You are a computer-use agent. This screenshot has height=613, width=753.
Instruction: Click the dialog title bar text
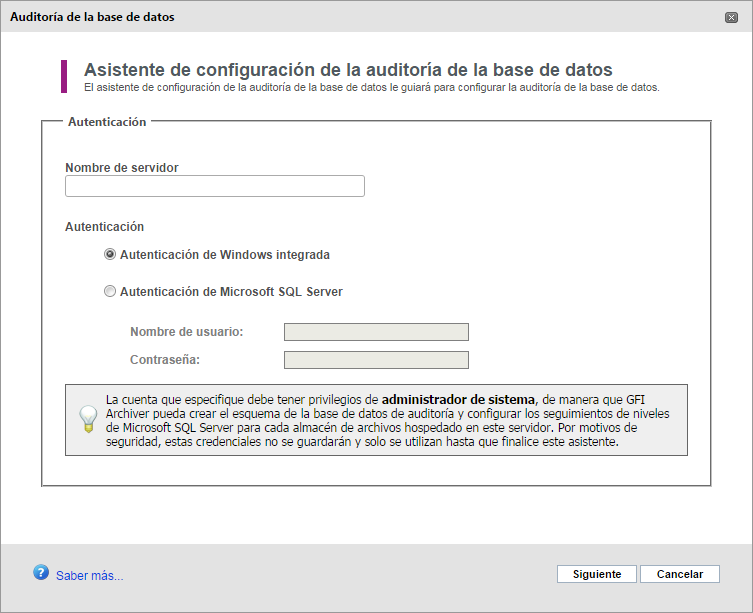84,17
